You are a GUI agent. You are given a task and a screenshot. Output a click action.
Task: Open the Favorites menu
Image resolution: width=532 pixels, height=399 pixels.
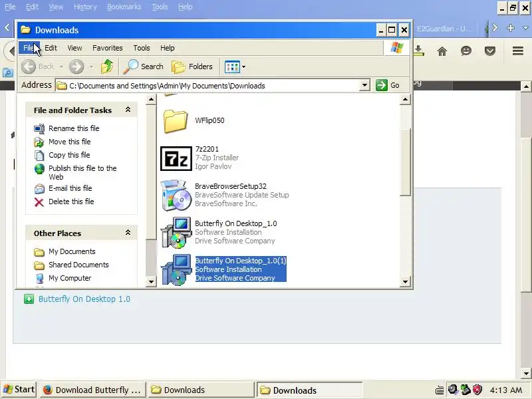(x=108, y=48)
